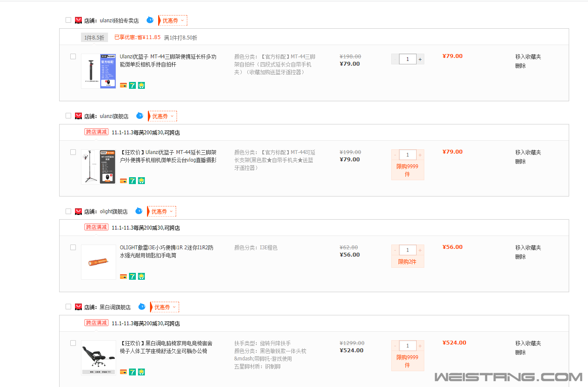
Task: Move OLIGHT flashlight to favorites
Action: [x=528, y=248]
